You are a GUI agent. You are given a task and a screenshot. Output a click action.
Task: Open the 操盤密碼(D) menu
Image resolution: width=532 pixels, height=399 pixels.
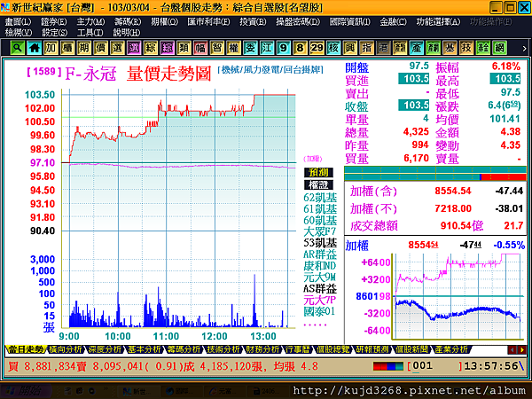pos(298,22)
